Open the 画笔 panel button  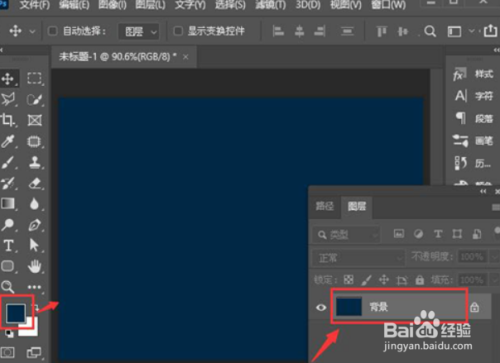(474, 141)
